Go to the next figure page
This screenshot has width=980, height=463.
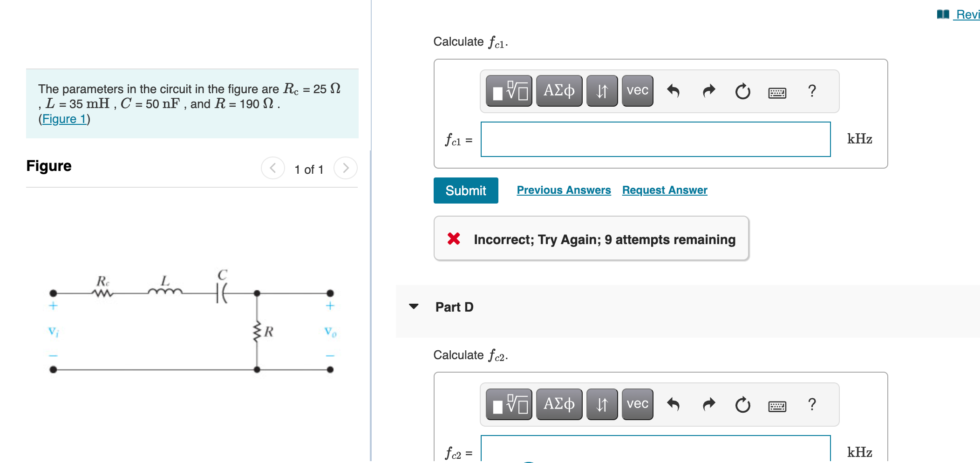345,168
